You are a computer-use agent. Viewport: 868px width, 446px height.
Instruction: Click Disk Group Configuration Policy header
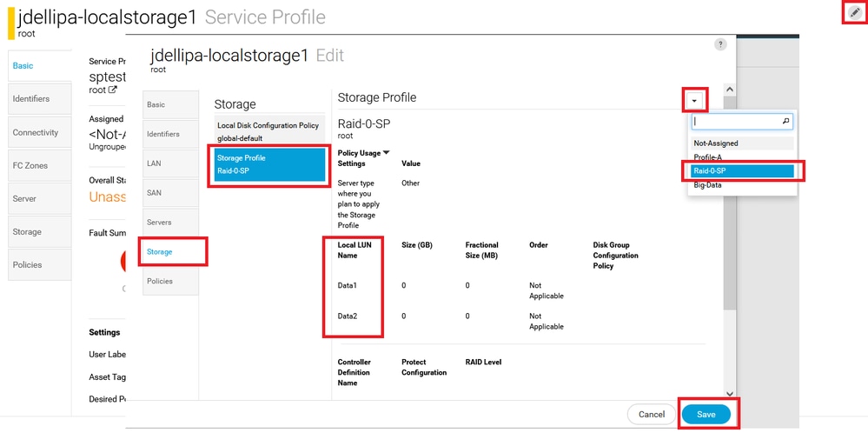click(615, 256)
